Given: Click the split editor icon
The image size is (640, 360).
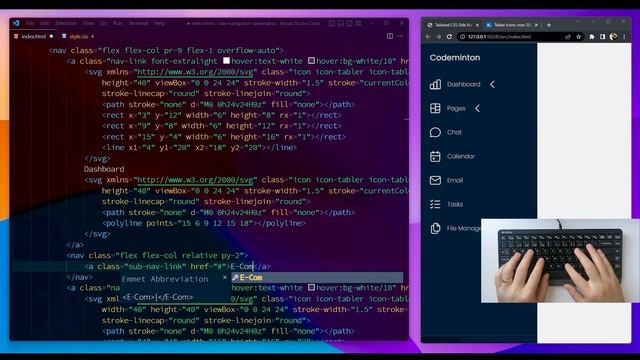Looking at the screenshot, I should [390, 36].
